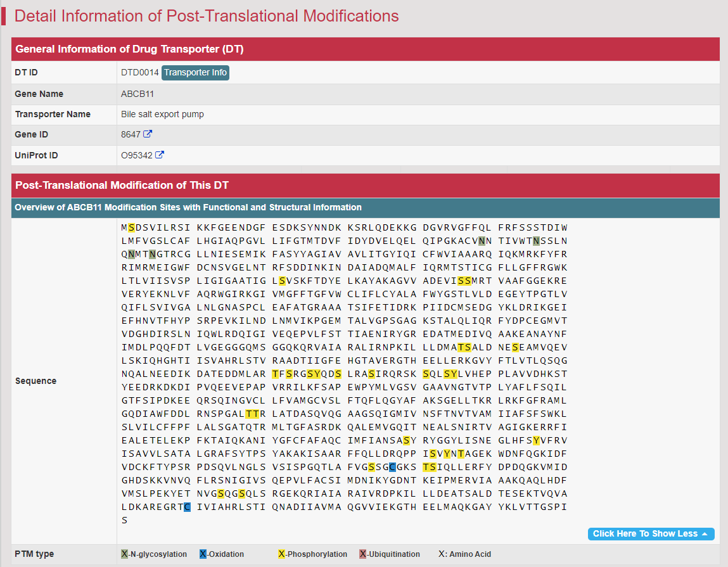
Task: Collapse sequence with Click Here To Show Less
Action: 651,533
